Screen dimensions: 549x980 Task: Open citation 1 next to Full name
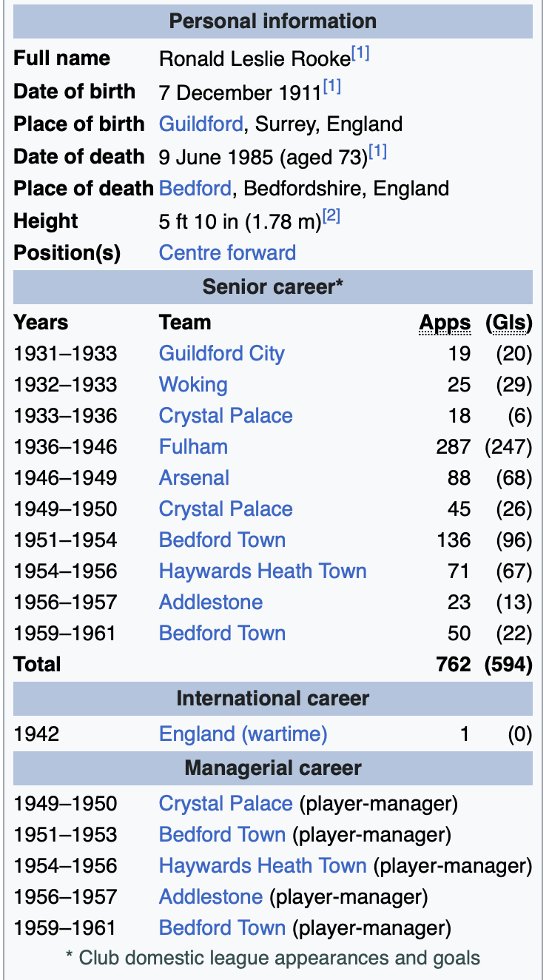coord(360,54)
